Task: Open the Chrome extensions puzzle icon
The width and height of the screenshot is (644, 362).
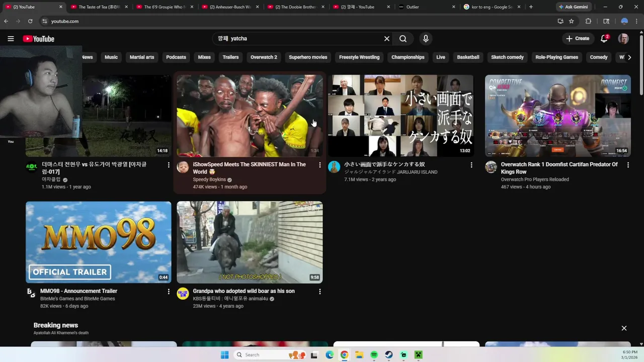Action: [x=588, y=21]
